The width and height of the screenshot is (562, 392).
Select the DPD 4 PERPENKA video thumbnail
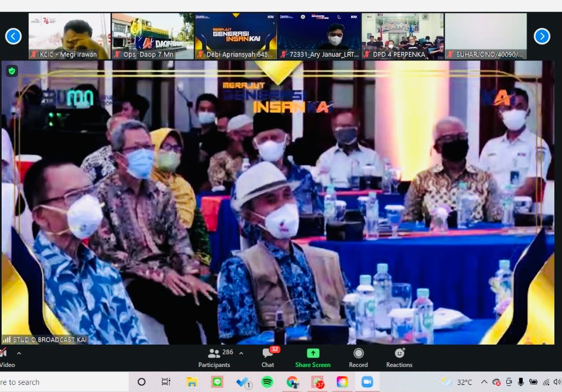click(x=403, y=36)
